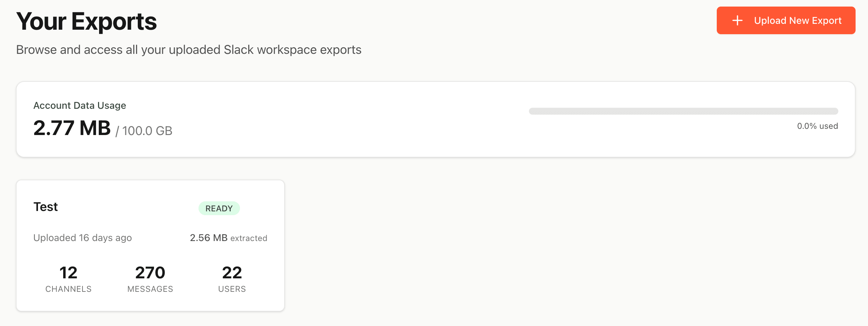868x326 pixels.
Task: Click the Browse and access subtitle text
Action: (189, 50)
